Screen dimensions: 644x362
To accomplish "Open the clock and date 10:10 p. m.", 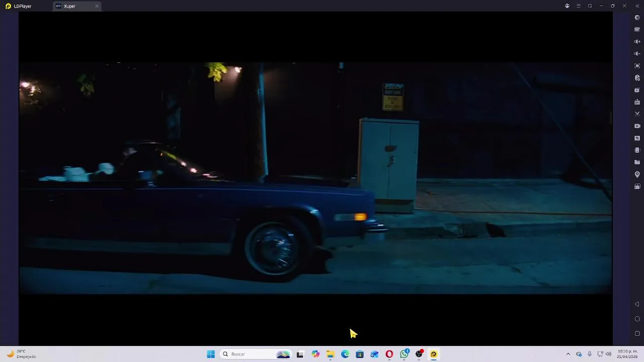I will [627, 354].
